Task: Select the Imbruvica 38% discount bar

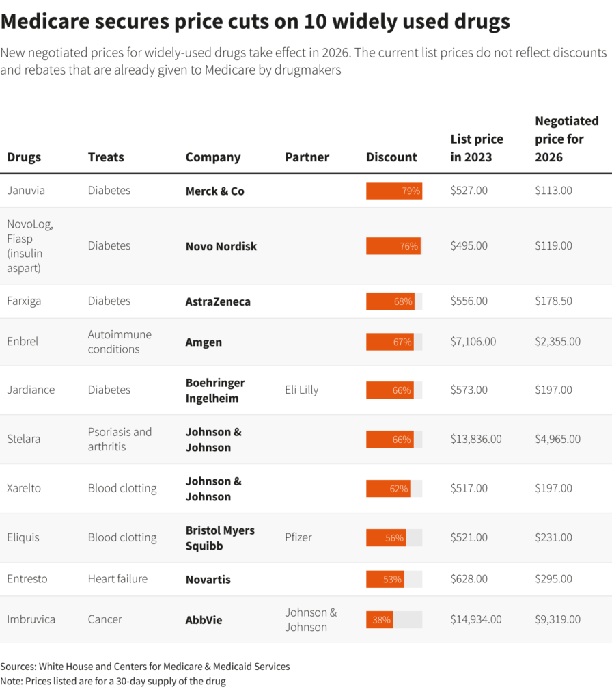Action: pos(394,619)
